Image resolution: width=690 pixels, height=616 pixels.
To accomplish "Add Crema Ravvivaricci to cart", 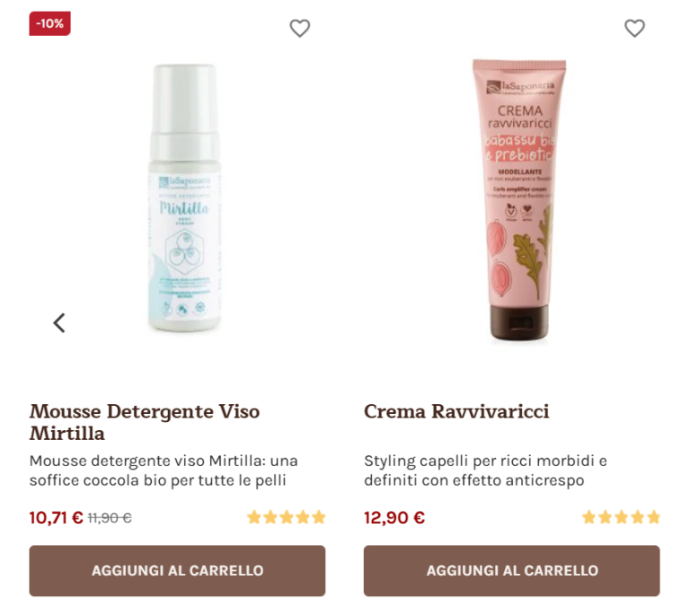I will 512,571.
